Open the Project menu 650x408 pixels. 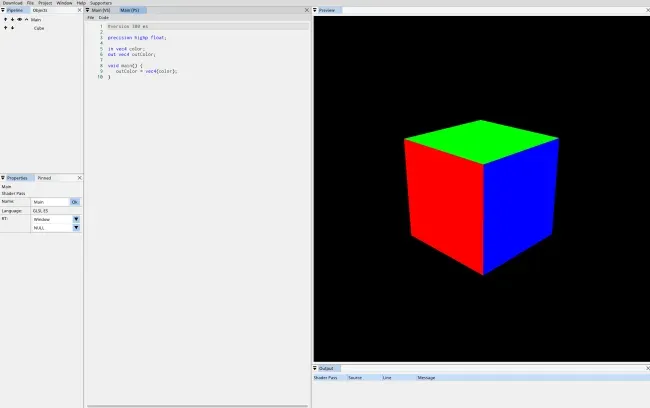pyautogui.click(x=45, y=3)
